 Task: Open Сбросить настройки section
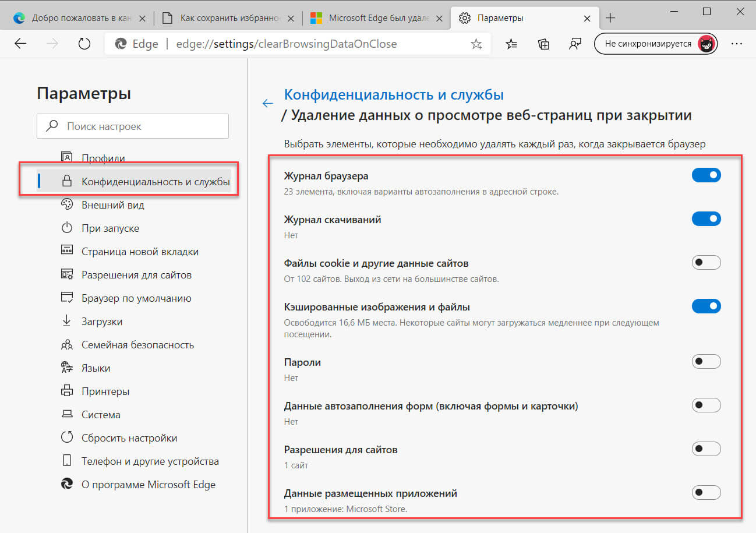click(x=129, y=438)
